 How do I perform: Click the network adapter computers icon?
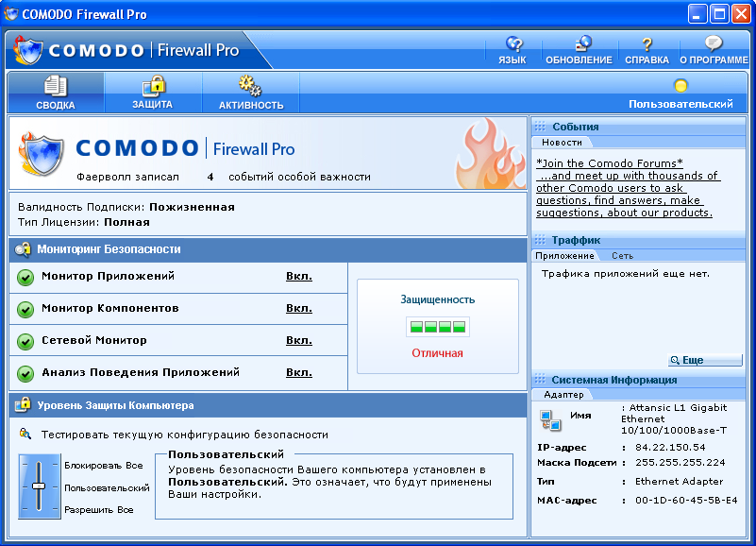point(550,420)
